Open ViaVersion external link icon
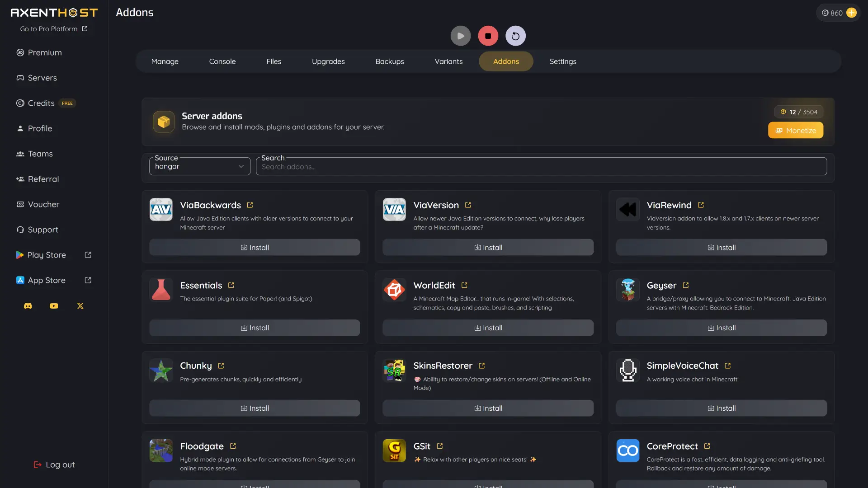Image resolution: width=868 pixels, height=488 pixels. (468, 205)
